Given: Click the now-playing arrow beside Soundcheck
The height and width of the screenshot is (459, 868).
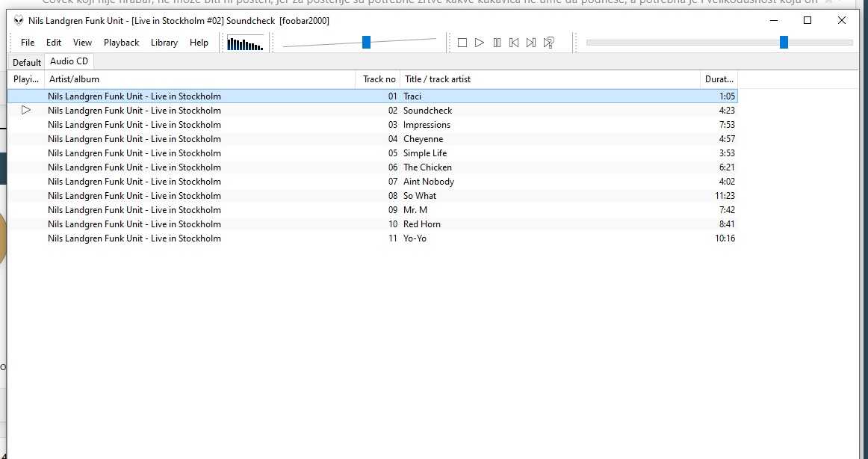Looking at the screenshot, I should coord(26,110).
